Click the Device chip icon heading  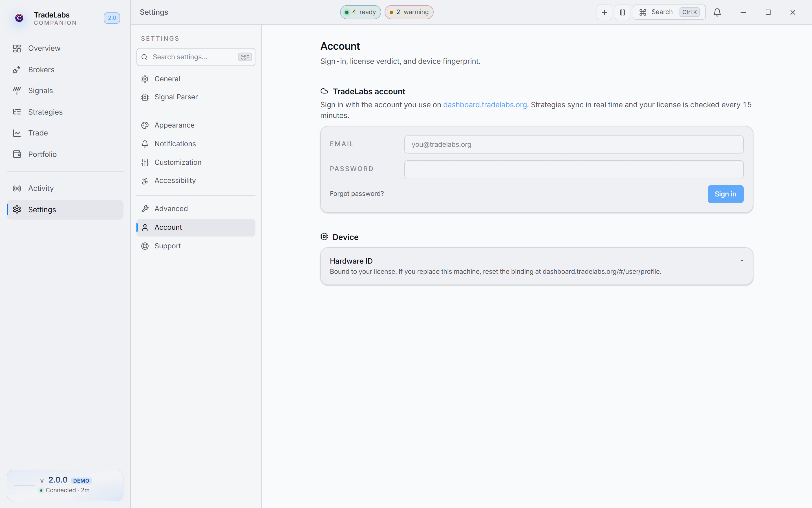click(x=324, y=237)
